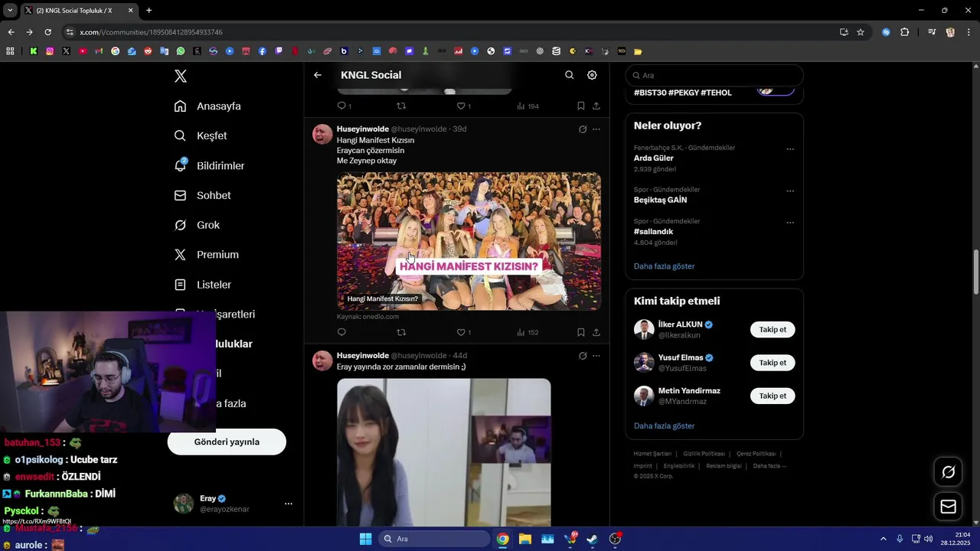Open Arda Güler trending topic
This screenshot has height=551, width=980.
(654, 158)
